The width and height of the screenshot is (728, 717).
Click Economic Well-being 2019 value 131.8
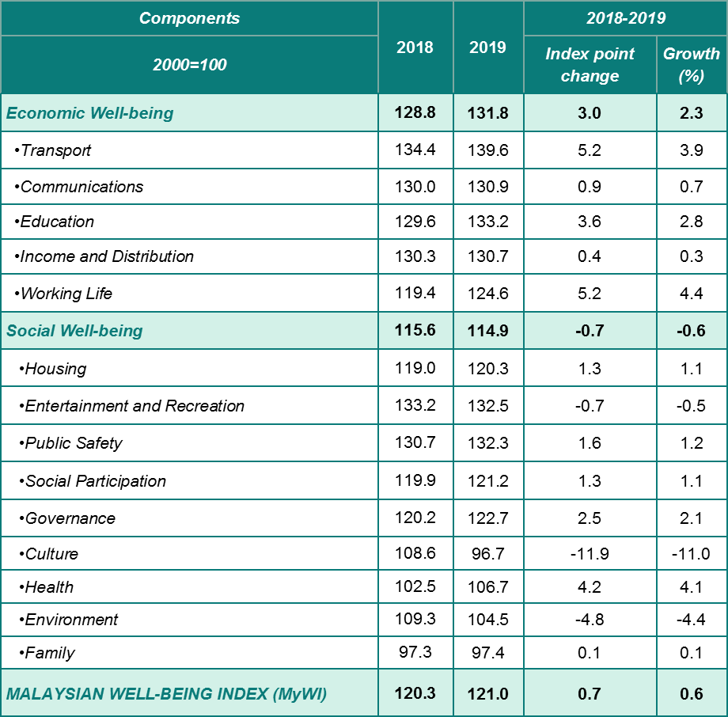pyautogui.click(x=487, y=113)
